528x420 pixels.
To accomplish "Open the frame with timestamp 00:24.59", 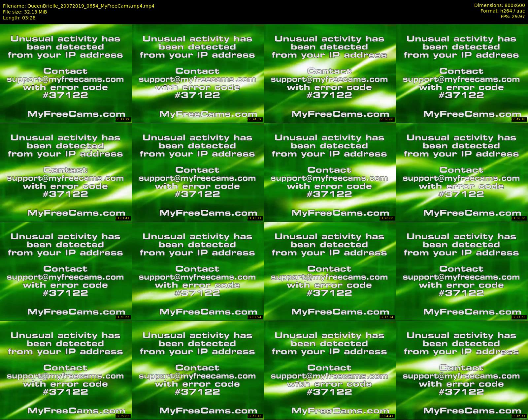I will 198,74.
